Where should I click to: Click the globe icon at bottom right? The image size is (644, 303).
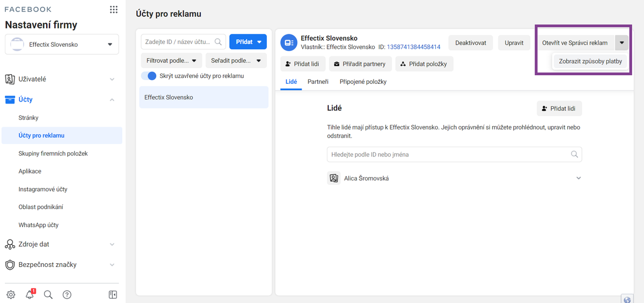[x=627, y=299]
